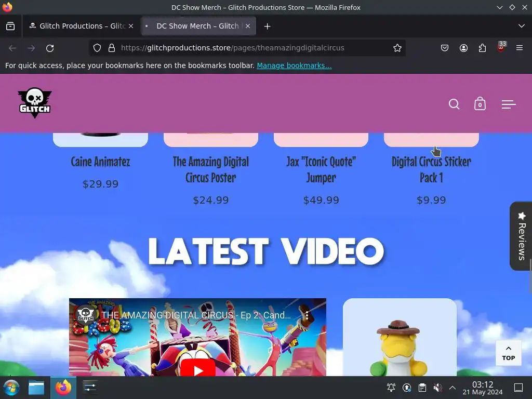Open the Firefox View tab list icon
The width and height of the screenshot is (532, 399).
pos(10,26)
